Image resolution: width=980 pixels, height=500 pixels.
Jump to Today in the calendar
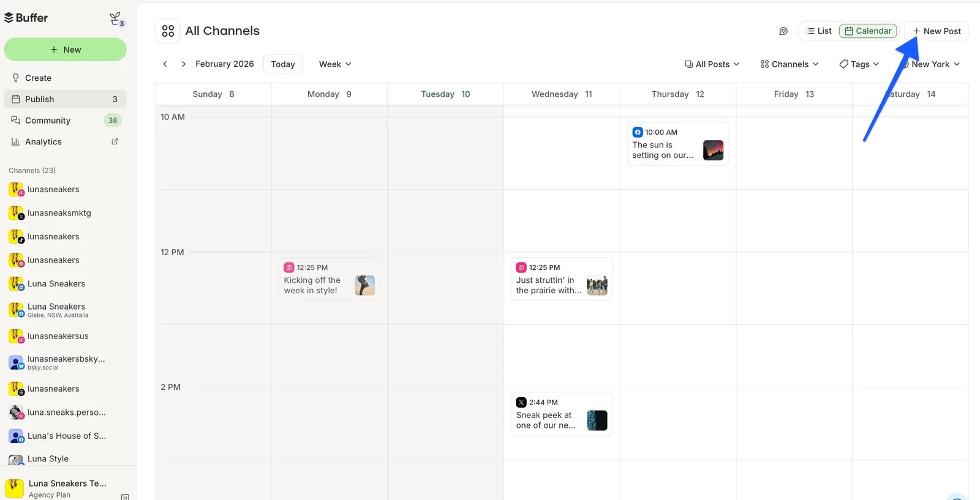[283, 64]
